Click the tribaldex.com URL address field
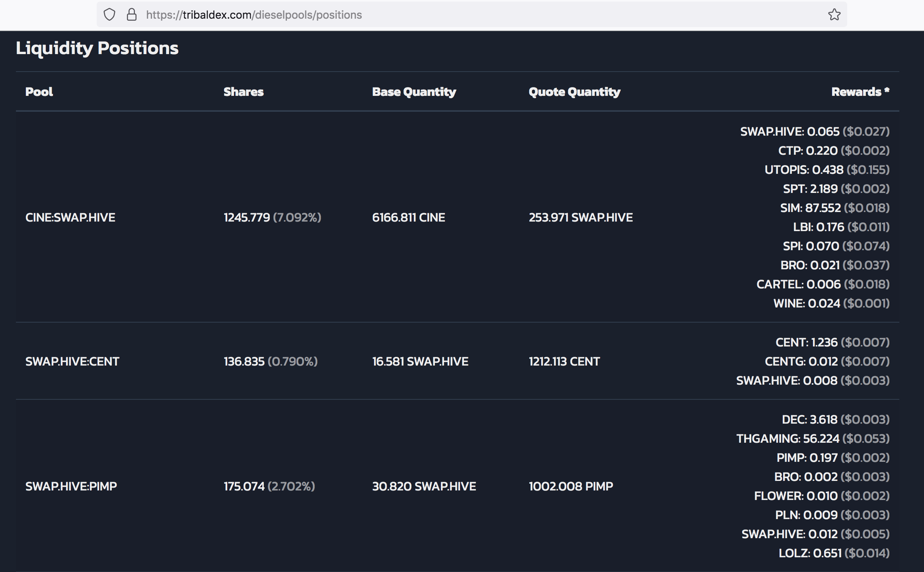Viewport: 924px width, 572px height. (472, 15)
